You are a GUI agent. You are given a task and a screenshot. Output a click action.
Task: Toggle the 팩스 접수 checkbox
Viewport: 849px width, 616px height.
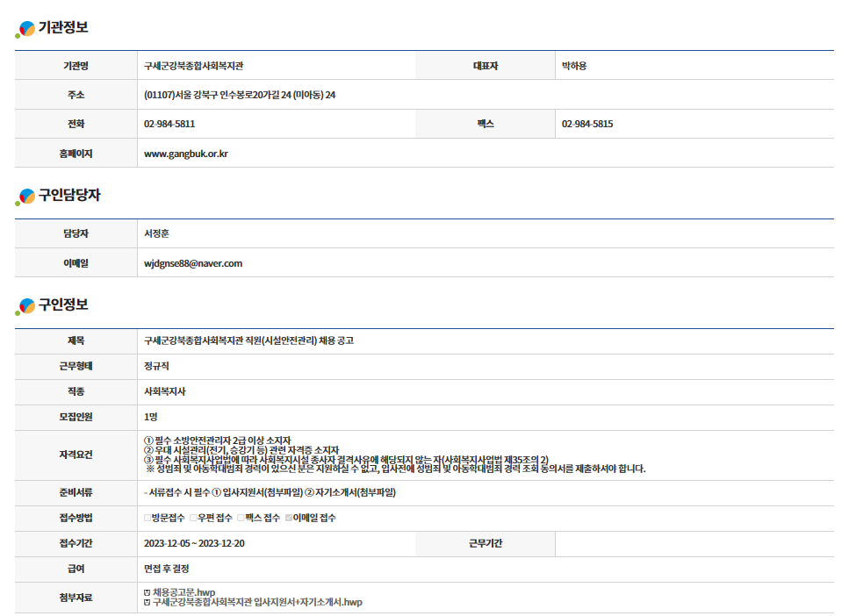coord(240,519)
